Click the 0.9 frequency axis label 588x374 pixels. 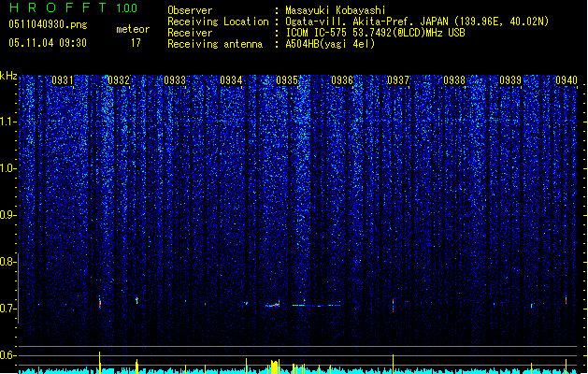pyautogui.click(x=7, y=215)
